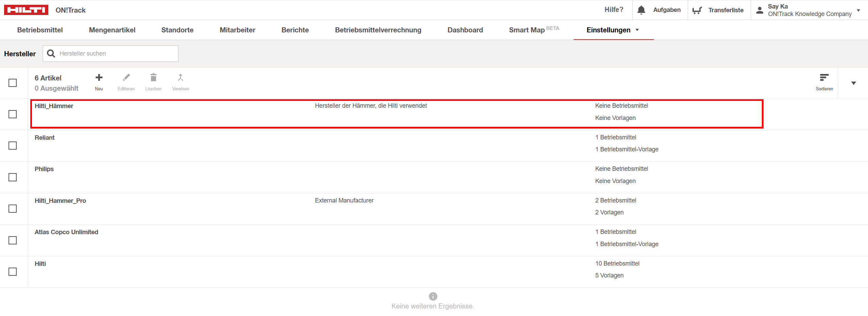Tick the Hilti row checkbox

[13, 272]
